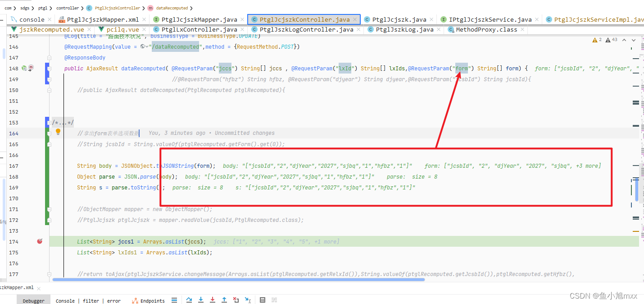Click the request mapping gutter icon on line 148
This screenshot has width=644, height=304.
pyautogui.click(x=24, y=68)
